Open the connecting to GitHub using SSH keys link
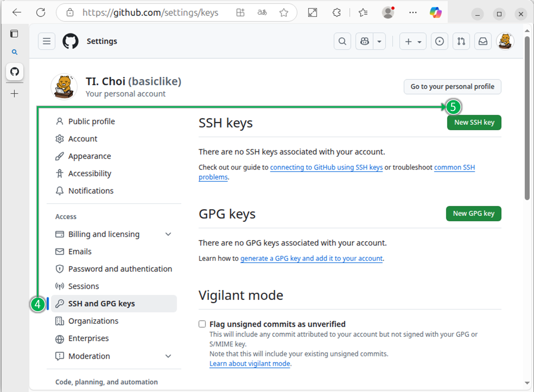The height and width of the screenshot is (392, 534). [326, 167]
